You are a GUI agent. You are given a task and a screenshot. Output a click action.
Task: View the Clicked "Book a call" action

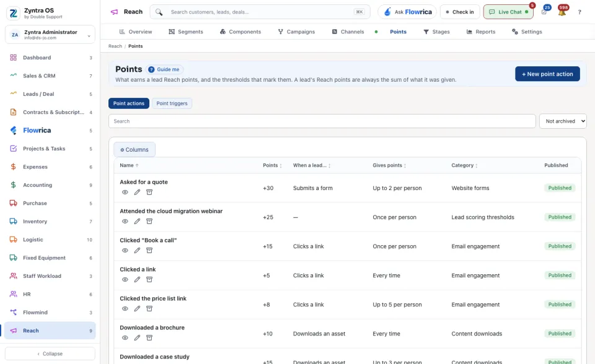125,251
